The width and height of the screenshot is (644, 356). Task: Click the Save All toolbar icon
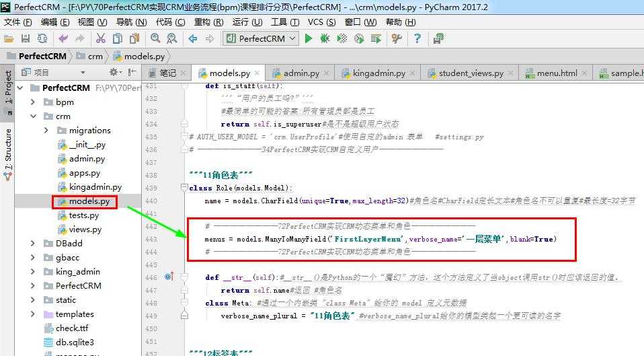tap(26, 38)
